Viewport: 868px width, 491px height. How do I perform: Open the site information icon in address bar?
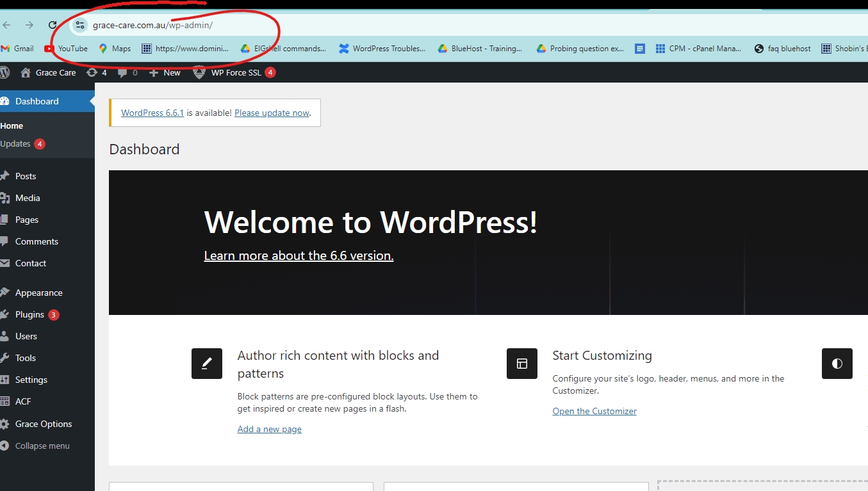(x=79, y=25)
